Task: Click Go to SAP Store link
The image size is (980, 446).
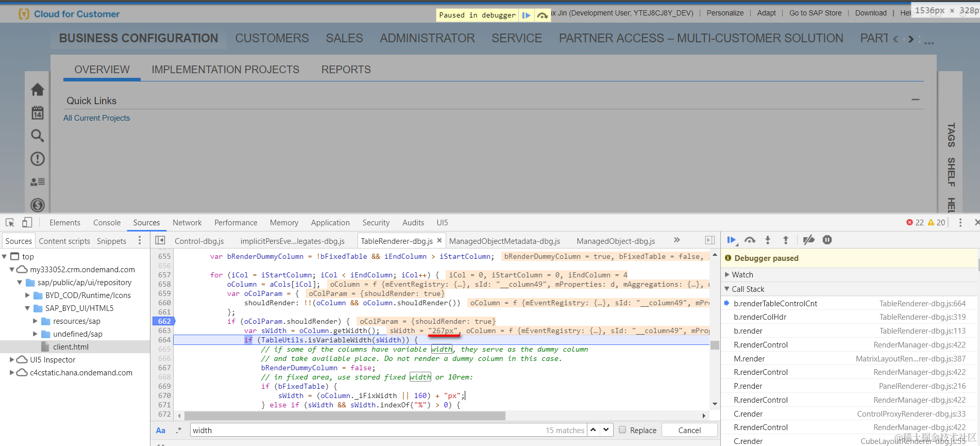Action: coord(815,13)
